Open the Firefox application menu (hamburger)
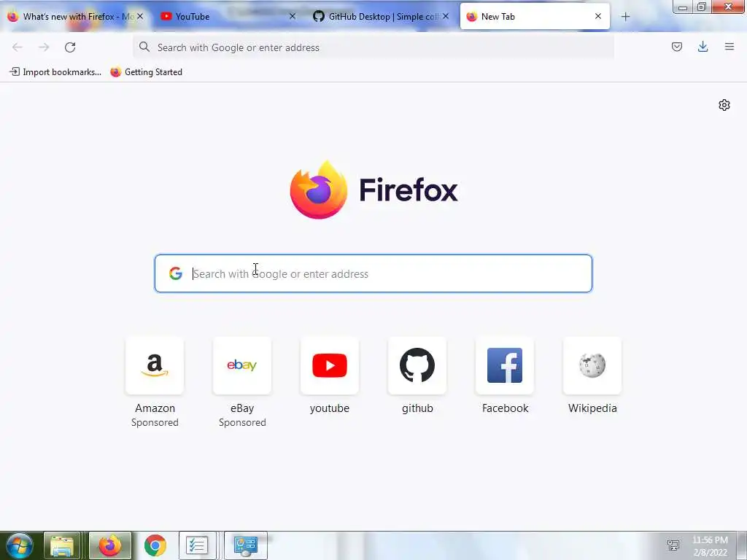 tap(729, 47)
